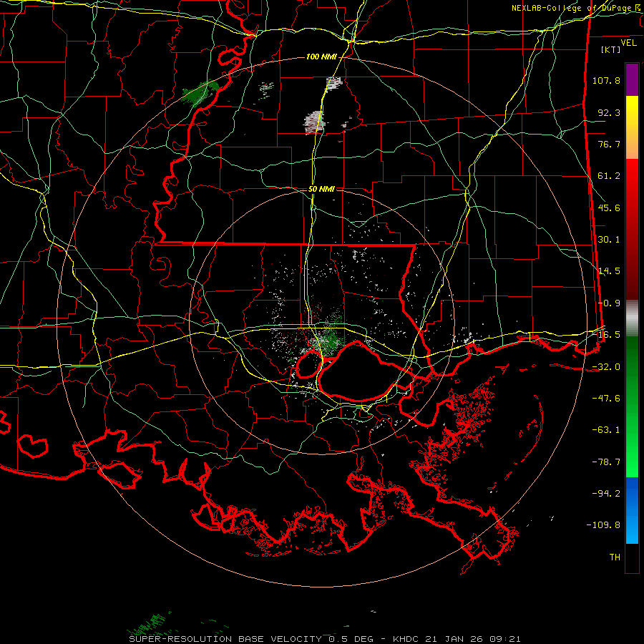Click the 14.5 velocity legend value
The height and width of the screenshot is (644, 644).
pos(609,271)
